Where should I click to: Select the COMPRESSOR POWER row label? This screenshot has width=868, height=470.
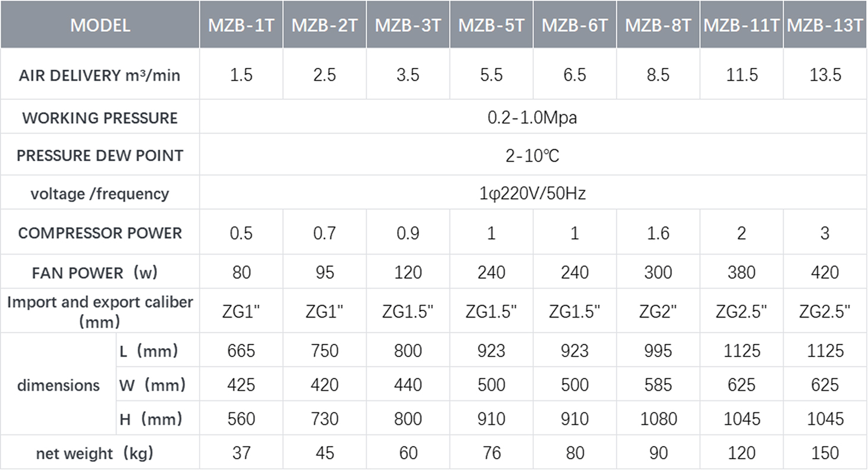(x=100, y=233)
